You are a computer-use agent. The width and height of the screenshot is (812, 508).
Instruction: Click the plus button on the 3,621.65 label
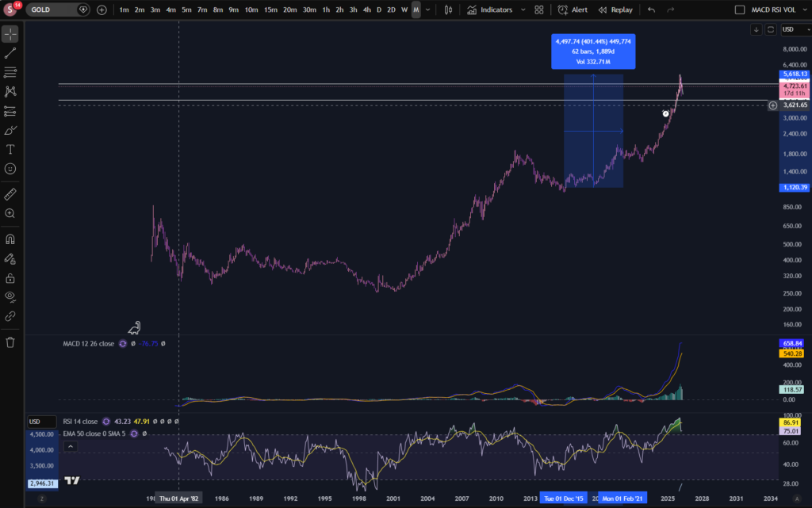point(772,105)
